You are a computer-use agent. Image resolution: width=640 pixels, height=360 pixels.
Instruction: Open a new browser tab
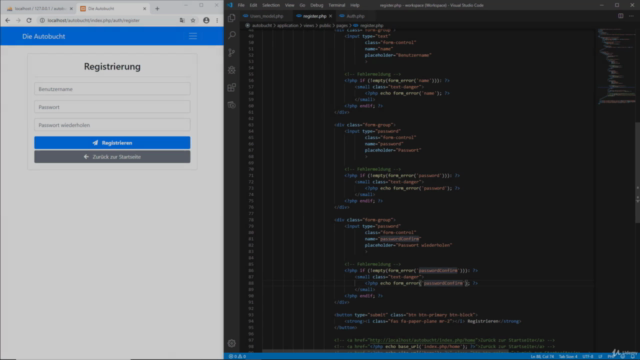[x=157, y=9]
